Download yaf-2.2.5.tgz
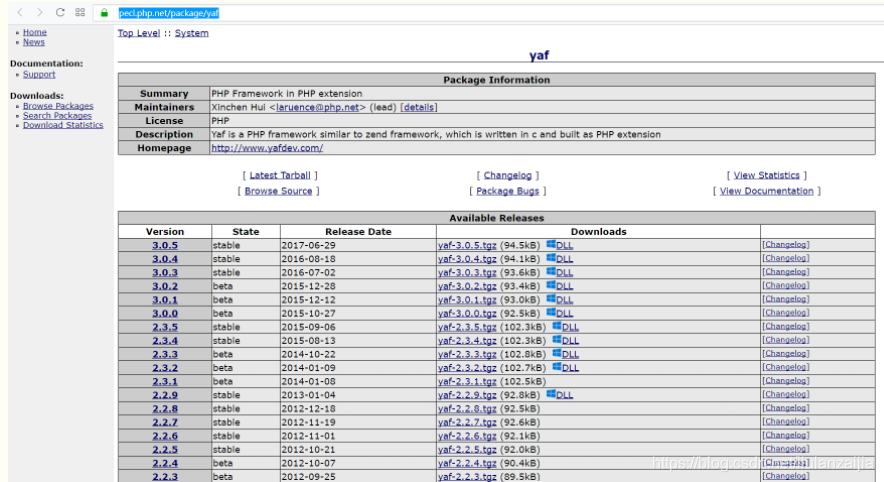The height and width of the screenshot is (482, 884). pos(467,449)
